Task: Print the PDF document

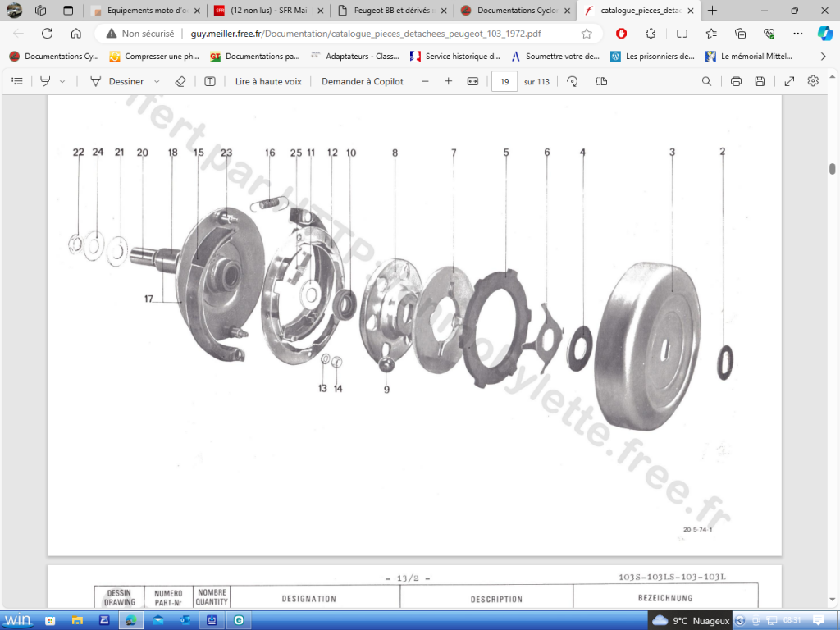Action: 736,81
